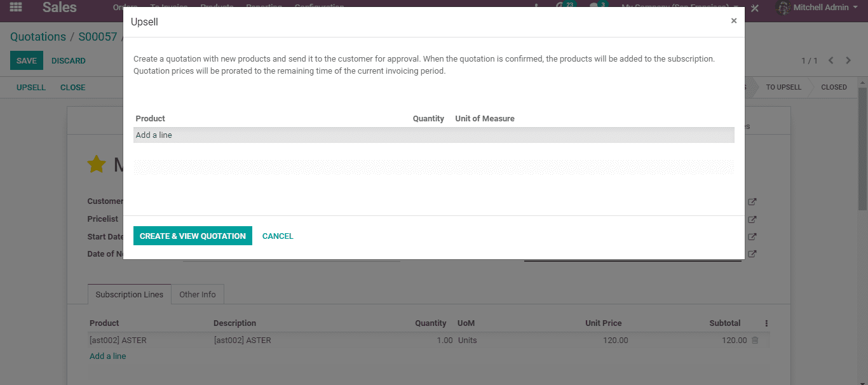Select the Closed status stage
The width and height of the screenshot is (868, 385).
coord(834,87)
